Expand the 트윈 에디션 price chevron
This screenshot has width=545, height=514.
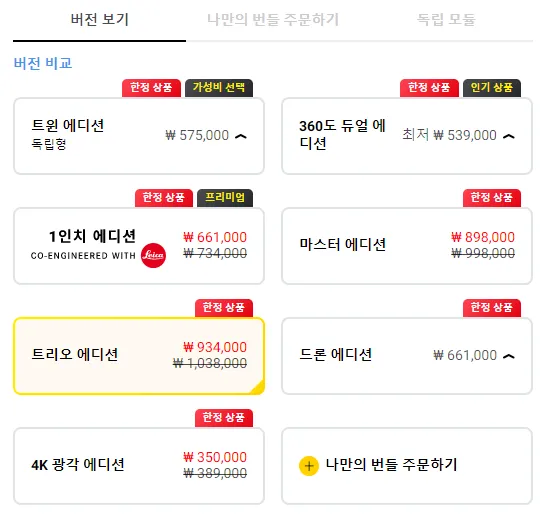(241, 136)
